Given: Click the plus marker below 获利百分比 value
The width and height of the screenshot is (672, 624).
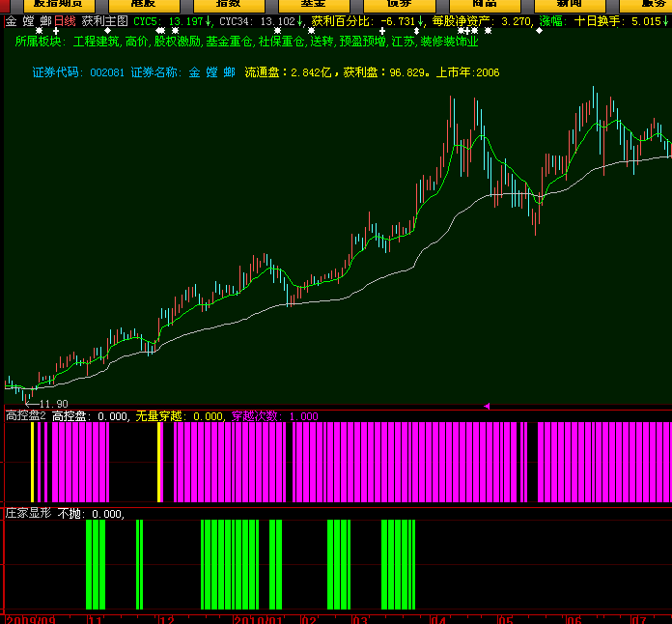Looking at the screenshot, I should click(382, 31).
